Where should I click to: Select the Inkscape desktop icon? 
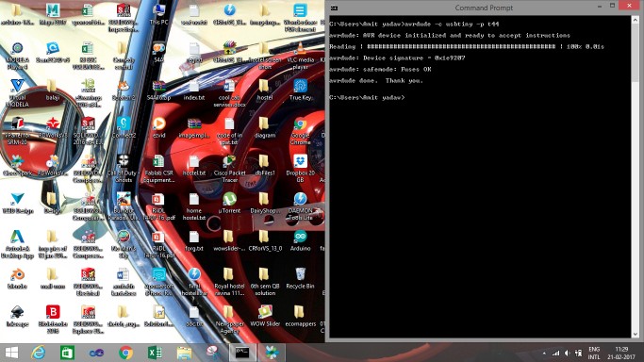pyautogui.click(x=17, y=317)
